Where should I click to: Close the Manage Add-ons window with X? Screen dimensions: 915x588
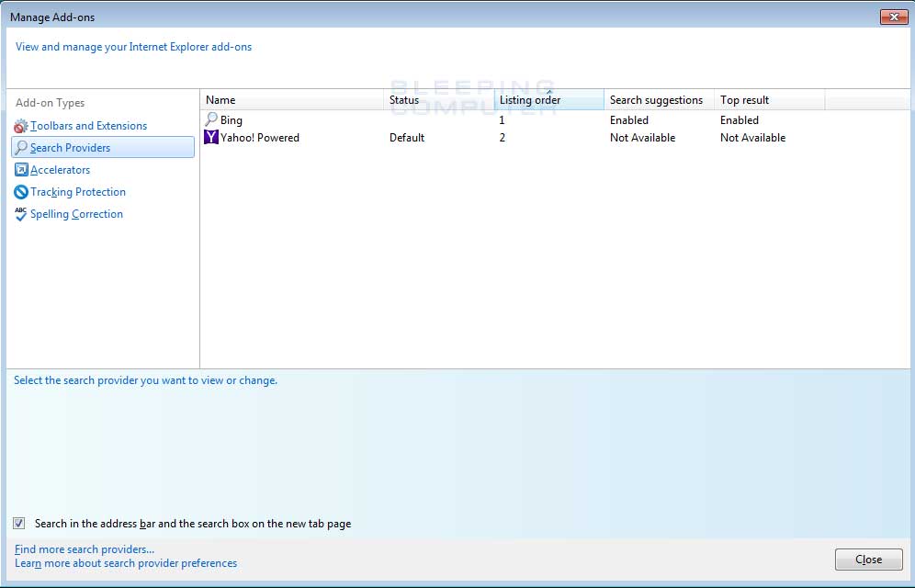click(893, 17)
